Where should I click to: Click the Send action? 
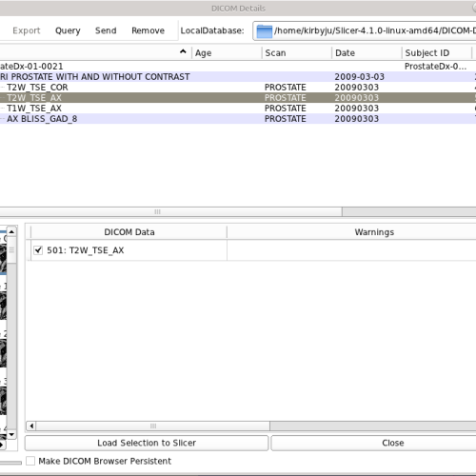106,30
